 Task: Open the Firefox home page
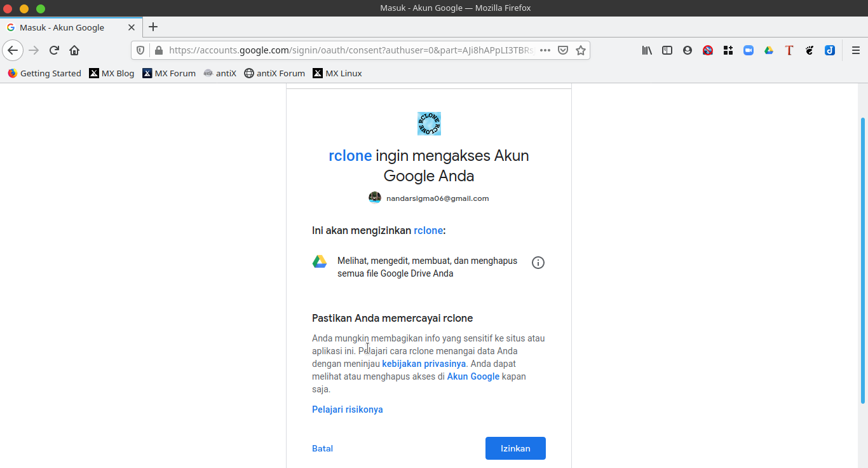tap(74, 50)
